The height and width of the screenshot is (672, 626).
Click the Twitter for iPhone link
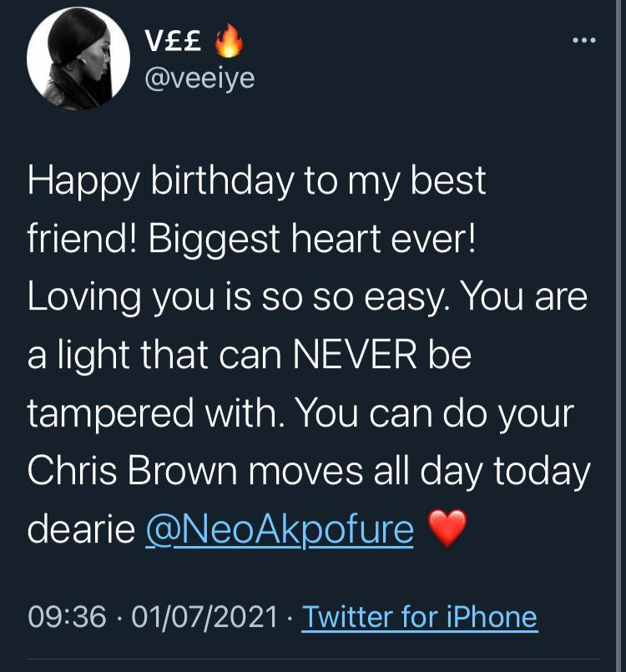tap(419, 617)
